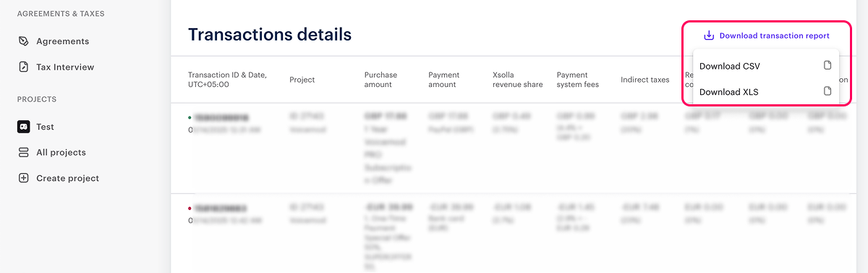Click the Tax Interview document icon
This screenshot has height=273, width=868.
24,67
